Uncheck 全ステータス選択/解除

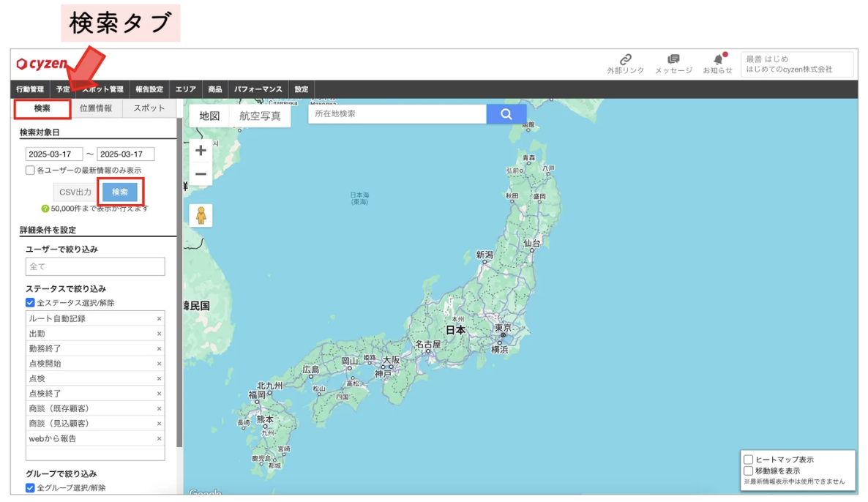31,303
